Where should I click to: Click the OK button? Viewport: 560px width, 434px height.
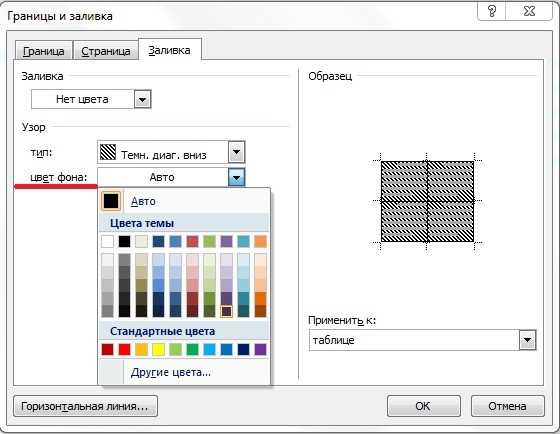click(423, 406)
